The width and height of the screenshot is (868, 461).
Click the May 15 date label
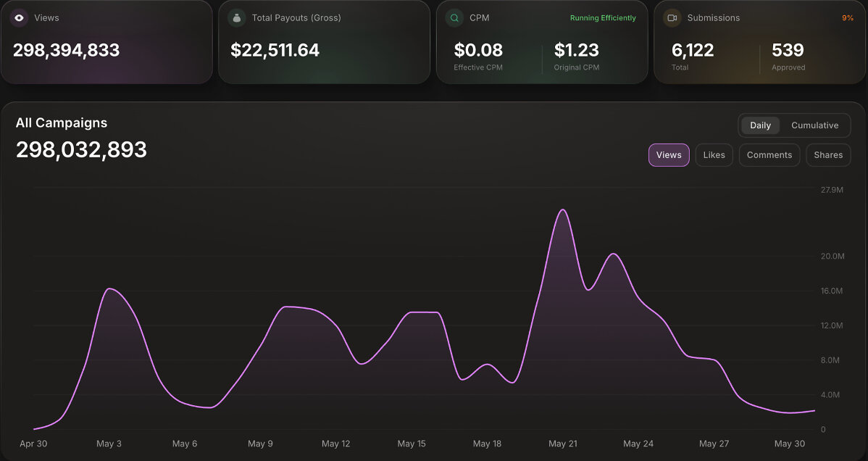tap(412, 444)
